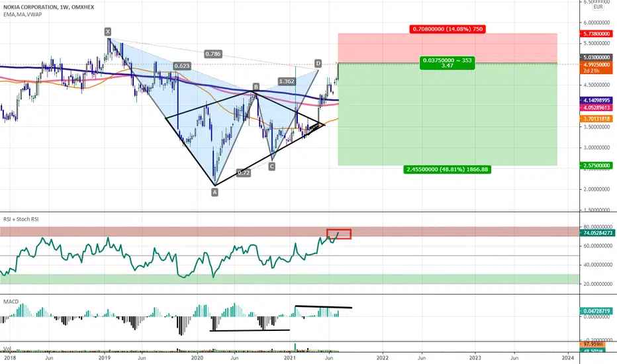Click the 2021 label on time axis
Screen dimensions: 617x364
[x=289, y=357]
